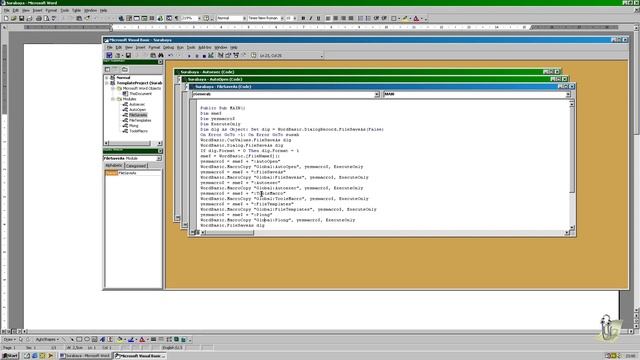Open the FileSaveAs Module object dropdown in Properties
The width and height of the screenshot is (640, 360).
click(x=159, y=158)
